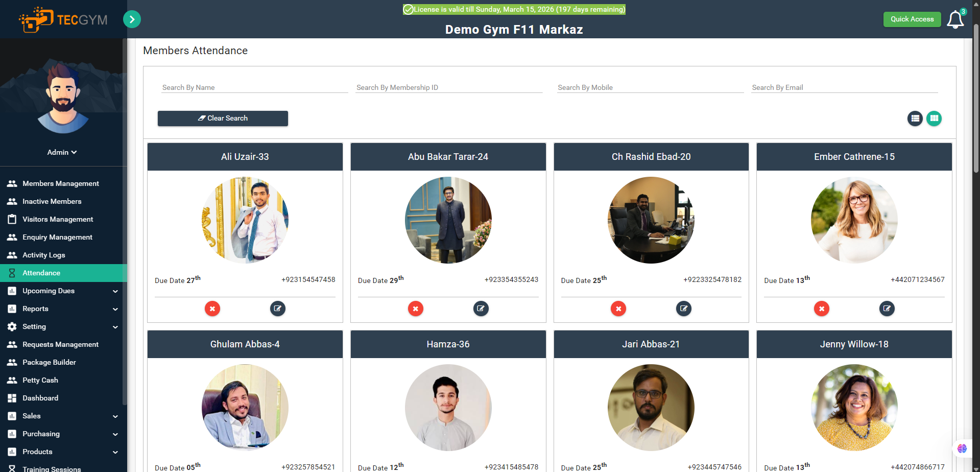
Task: Expand Products submenu chevron
Action: [x=115, y=452]
